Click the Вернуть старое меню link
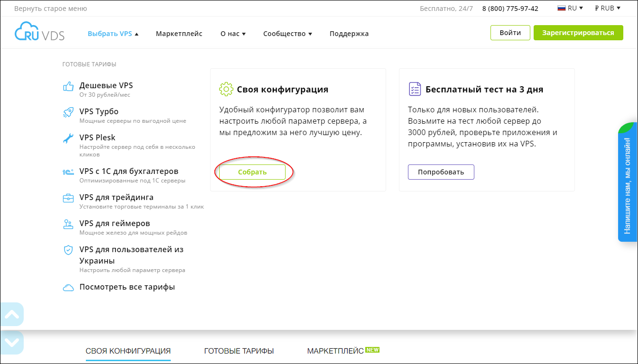Viewport: 638px width, 364px height. [x=51, y=9]
